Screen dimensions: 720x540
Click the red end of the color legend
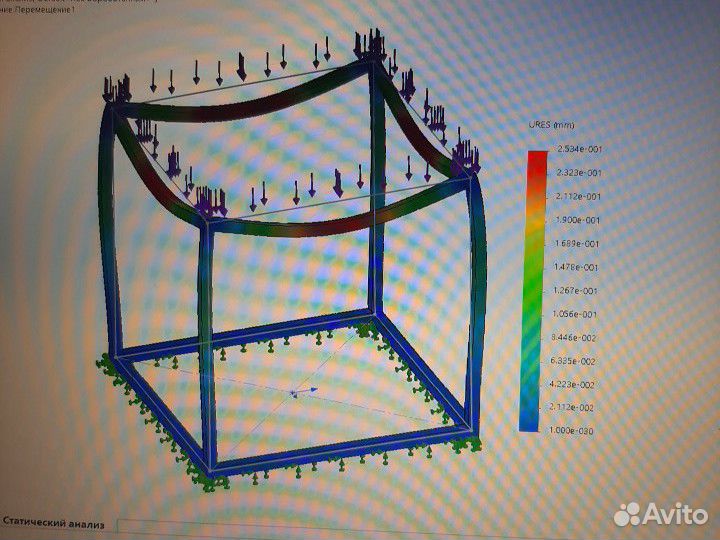tap(537, 156)
